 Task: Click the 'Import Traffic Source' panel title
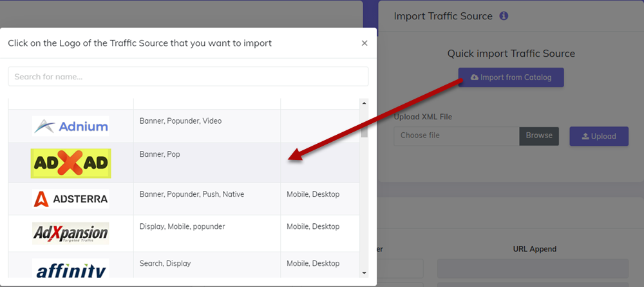[443, 16]
